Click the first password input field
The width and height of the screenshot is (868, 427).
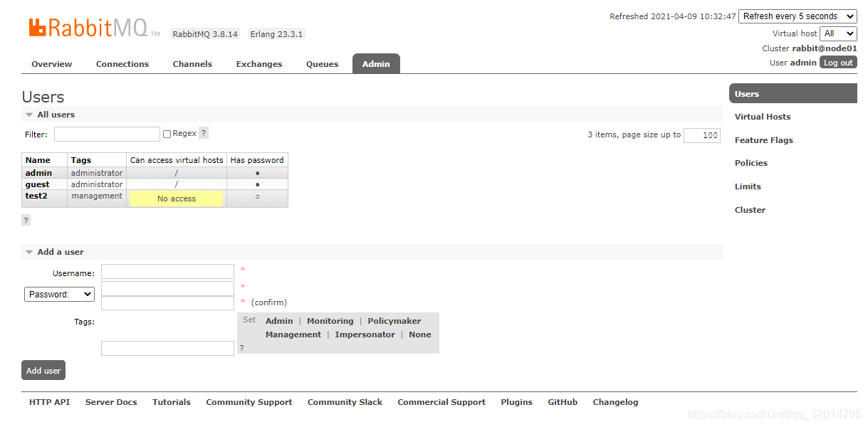coord(167,288)
